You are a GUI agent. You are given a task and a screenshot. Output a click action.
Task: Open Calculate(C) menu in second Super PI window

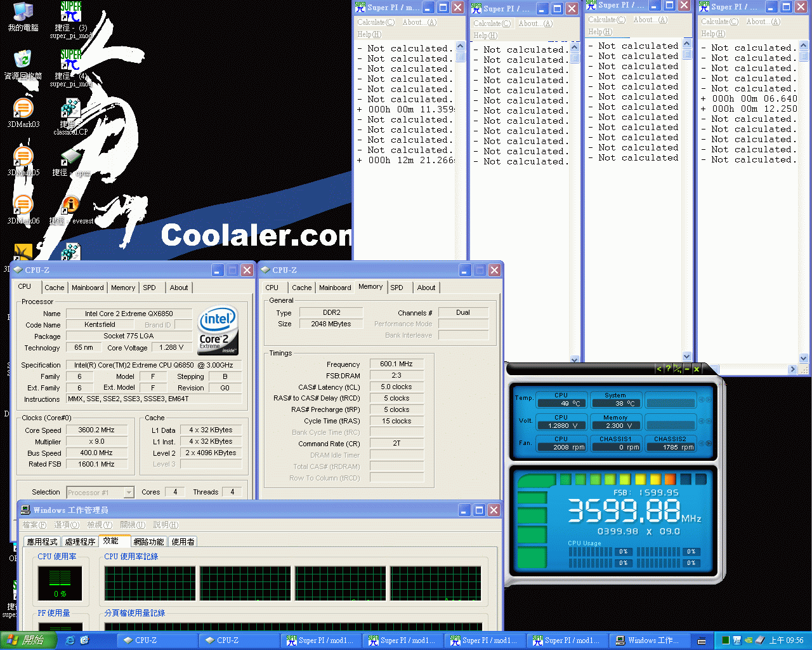click(492, 23)
